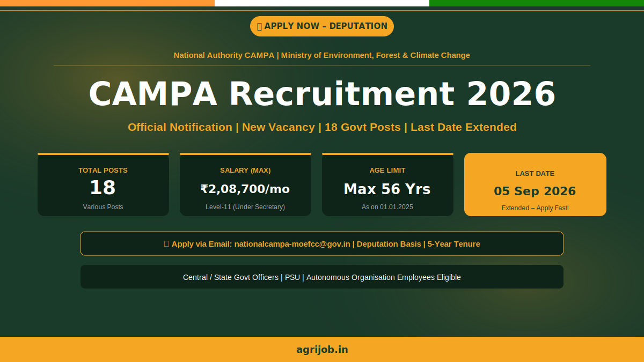Click the Last Date 05 Sep 2026 card
Viewport: 644px width, 362px height.
coord(535,184)
